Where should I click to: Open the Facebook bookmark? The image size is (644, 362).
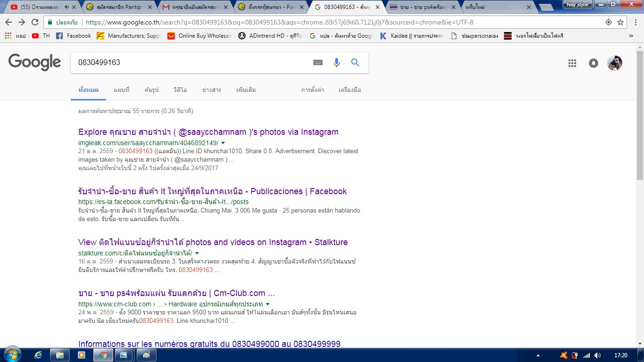point(74,36)
